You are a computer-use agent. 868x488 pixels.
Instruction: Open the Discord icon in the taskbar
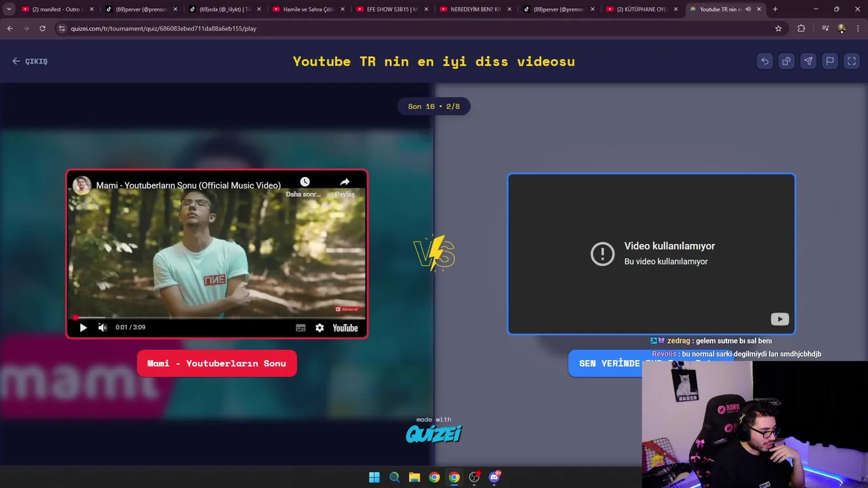[x=494, y=477]
